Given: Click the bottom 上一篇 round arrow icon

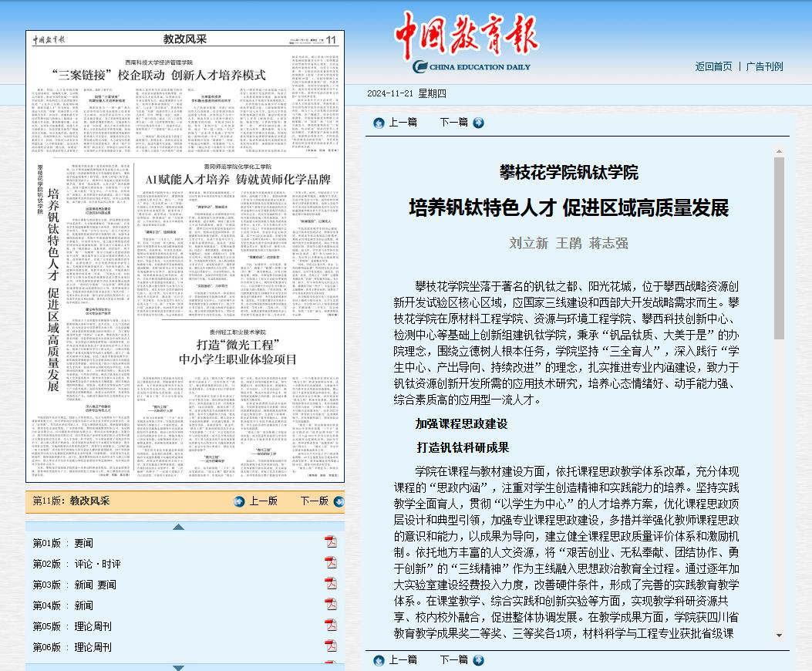Looking at the screenshot, I should tap(379, 660).
